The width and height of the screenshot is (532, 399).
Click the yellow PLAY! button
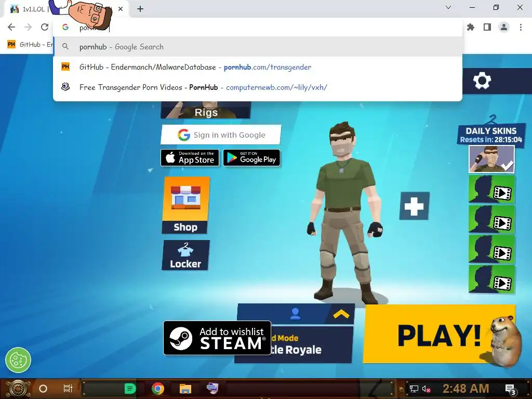(x=439, y=334)
